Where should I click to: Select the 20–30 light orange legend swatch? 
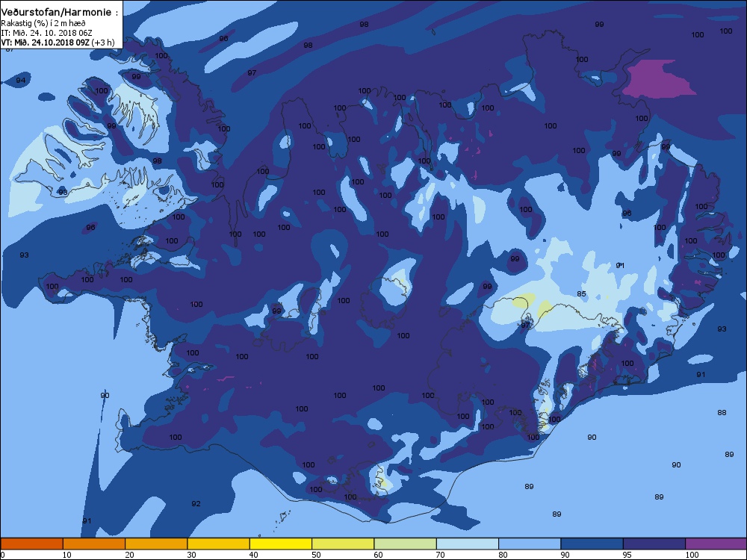pos(156,544)
